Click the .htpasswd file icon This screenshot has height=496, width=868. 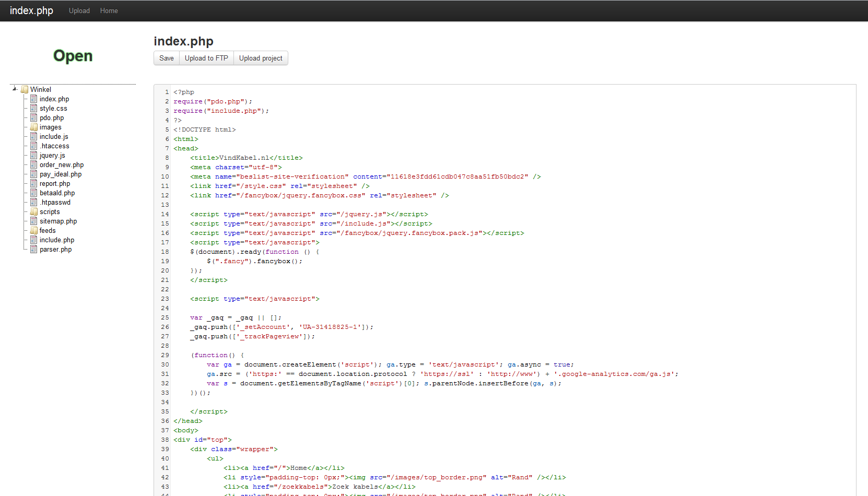34,202
